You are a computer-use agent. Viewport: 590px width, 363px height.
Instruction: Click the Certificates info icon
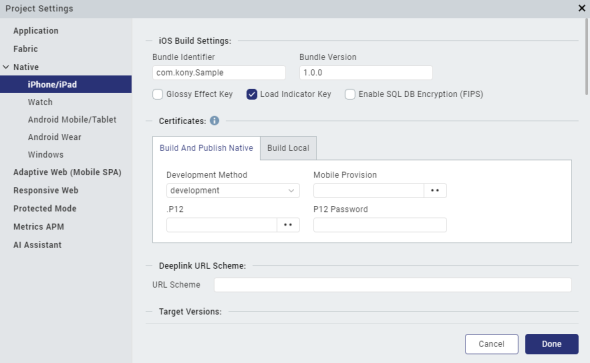pyautogui.click(x=214, y=121)
